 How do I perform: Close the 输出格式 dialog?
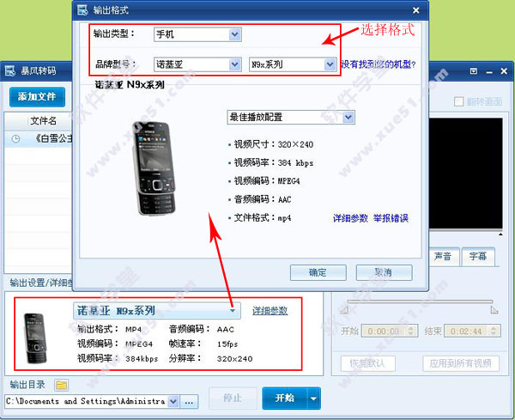pos(415,10)
